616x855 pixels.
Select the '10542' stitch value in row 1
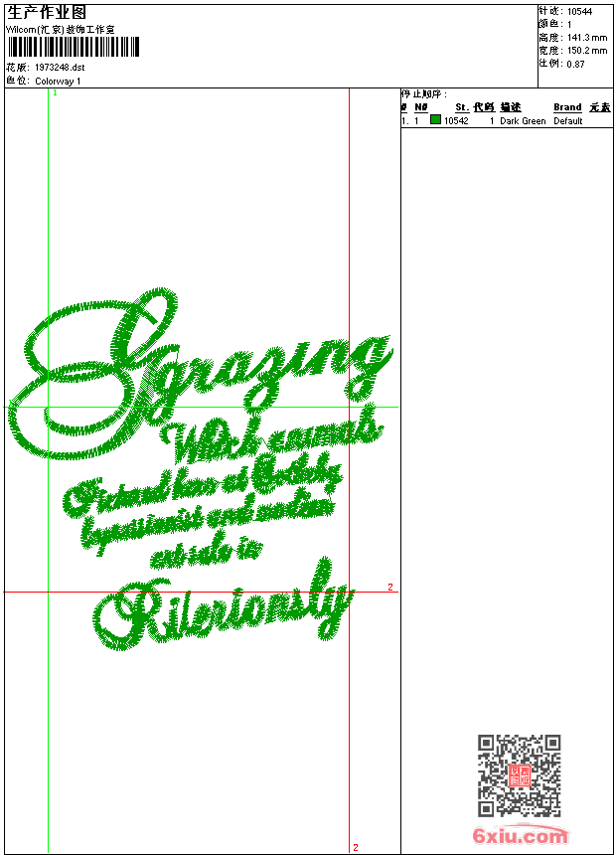[456, 121]
